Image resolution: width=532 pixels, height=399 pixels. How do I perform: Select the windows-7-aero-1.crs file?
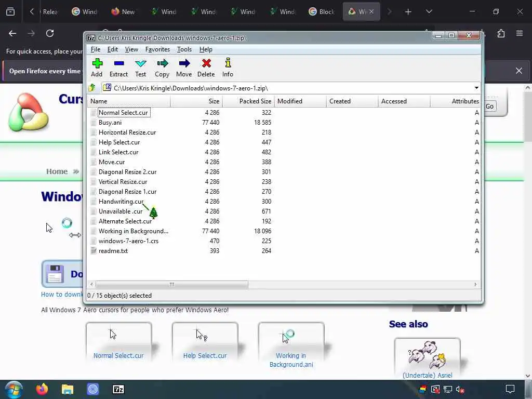129,241
